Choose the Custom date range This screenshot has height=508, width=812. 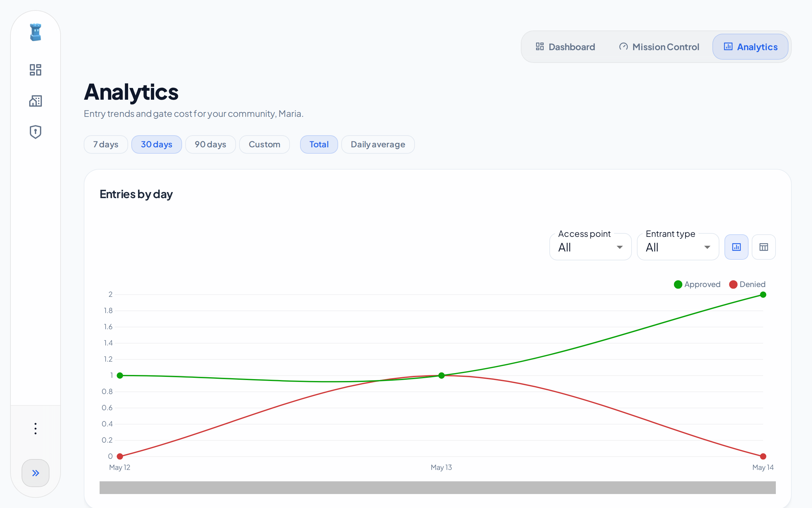[x=265, y=144]
